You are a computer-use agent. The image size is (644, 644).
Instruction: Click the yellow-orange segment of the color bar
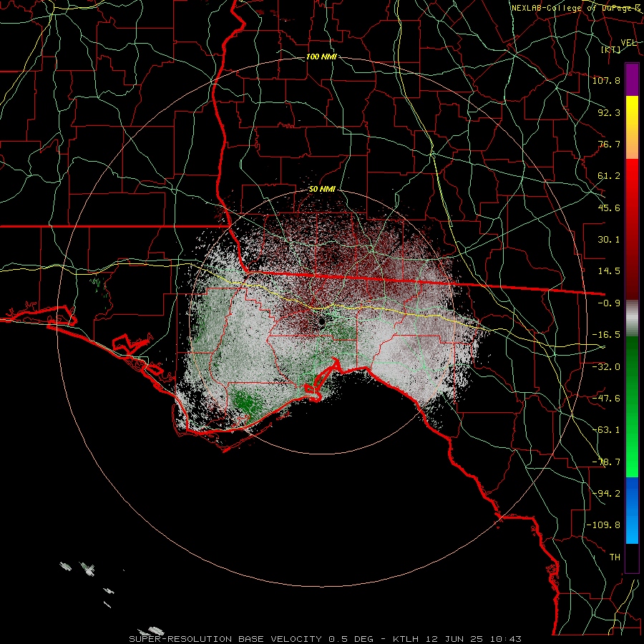click(632, 127)
